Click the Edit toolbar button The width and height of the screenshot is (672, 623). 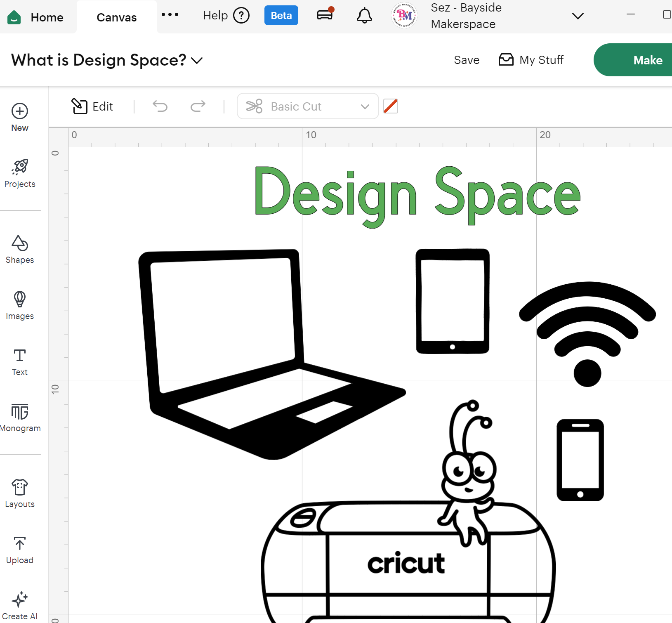(x=92, y=106)
